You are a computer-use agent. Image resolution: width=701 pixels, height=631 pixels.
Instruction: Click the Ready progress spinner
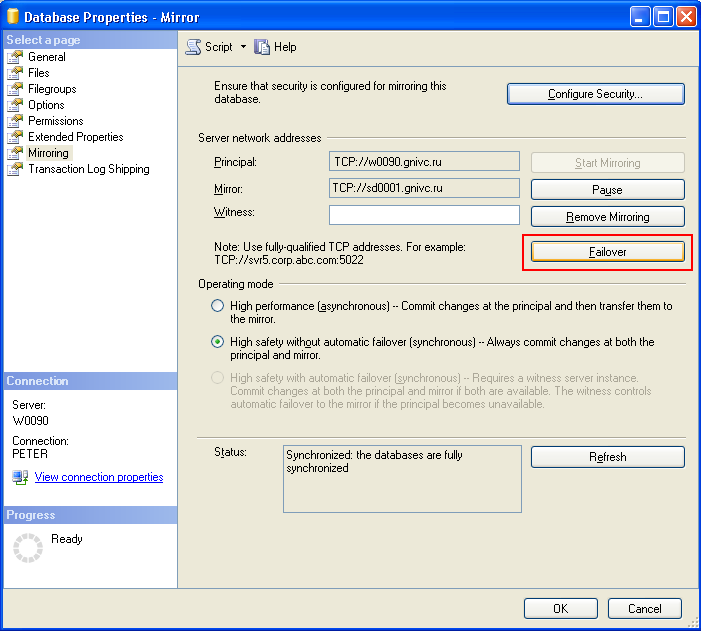pos(28,548)
